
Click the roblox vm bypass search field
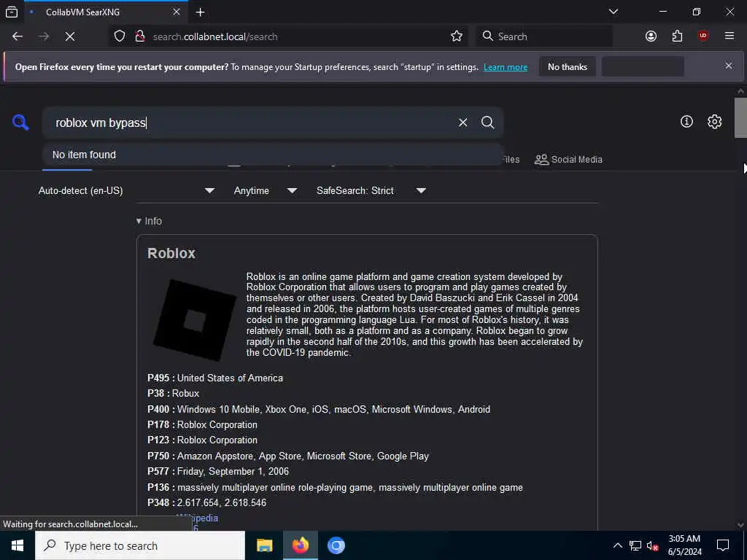tap(252, 122)
